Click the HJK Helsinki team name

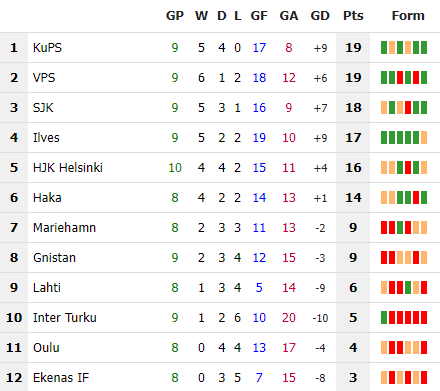click(x=68, y=168)
